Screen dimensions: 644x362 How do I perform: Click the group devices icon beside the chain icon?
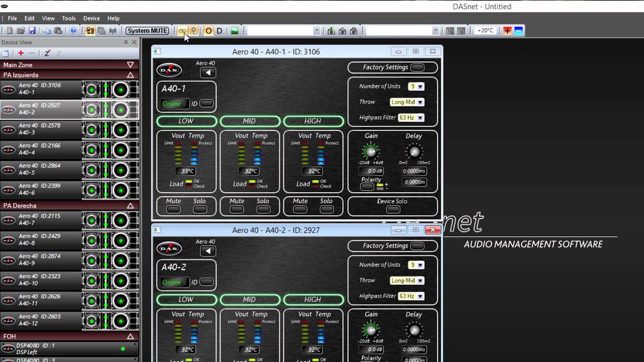pyautogui.click(x=194, y=31)
